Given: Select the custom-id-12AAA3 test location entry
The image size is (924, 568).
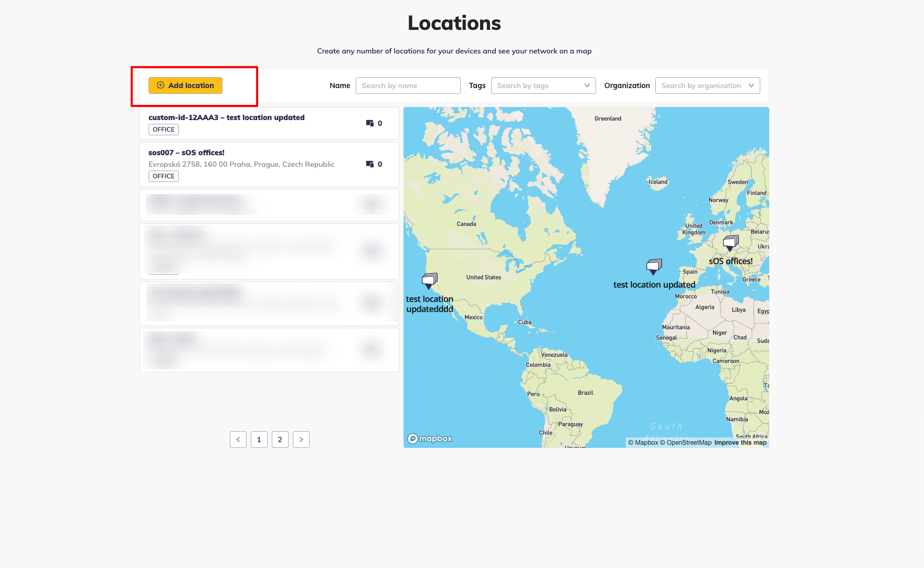Looking at the screenshot, I should pyautogui.click(x=226, y=117).
